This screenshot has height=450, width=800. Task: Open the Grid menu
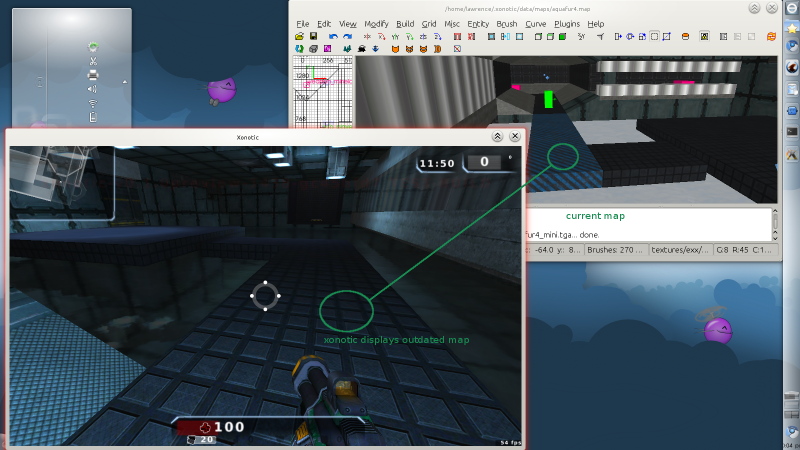(429, 23)
